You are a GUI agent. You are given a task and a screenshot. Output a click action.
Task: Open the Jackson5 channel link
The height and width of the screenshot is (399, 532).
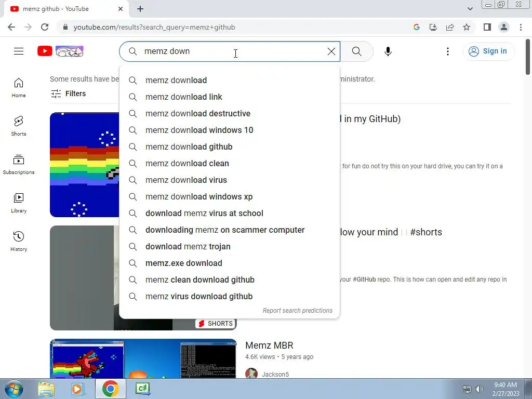click(275, 374)
